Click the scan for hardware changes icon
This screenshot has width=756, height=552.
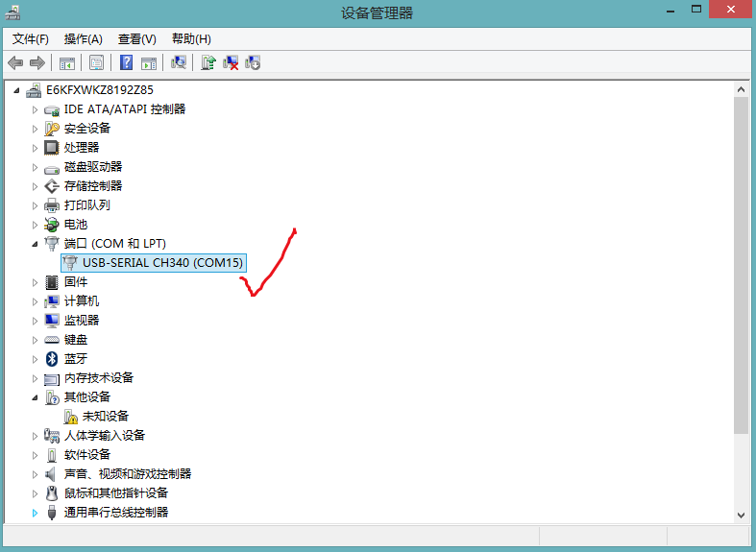179,62
